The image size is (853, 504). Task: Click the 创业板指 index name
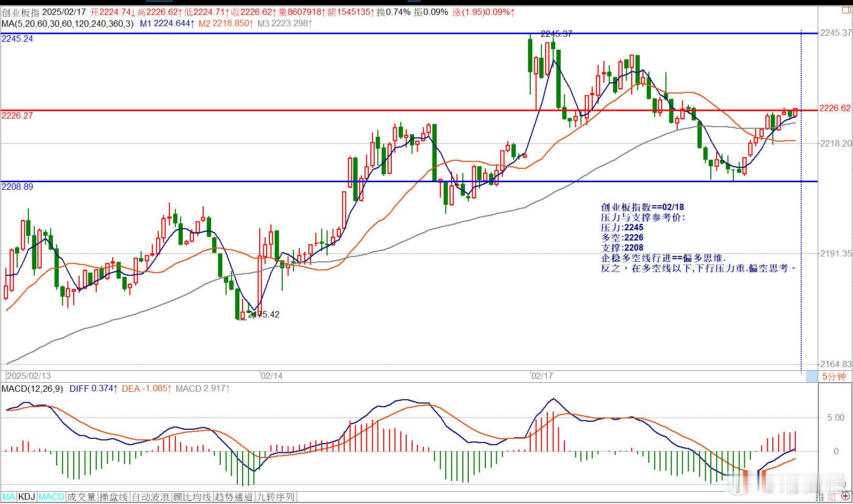pos(20,12)
